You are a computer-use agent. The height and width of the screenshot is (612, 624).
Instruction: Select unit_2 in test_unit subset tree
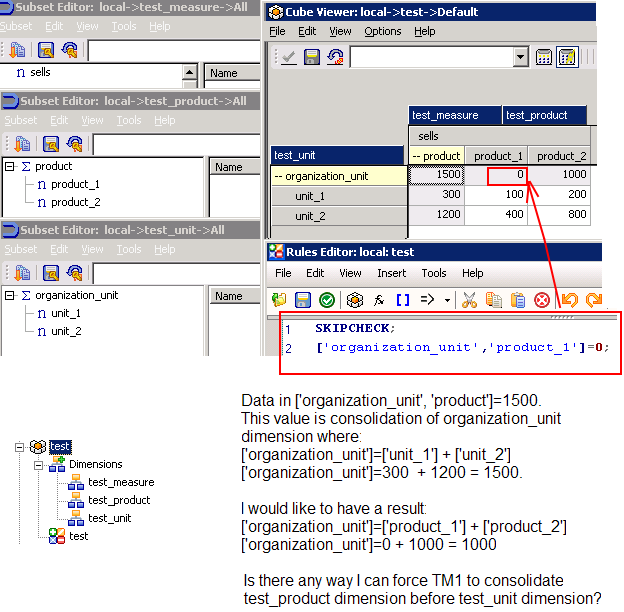pos(66,331)
